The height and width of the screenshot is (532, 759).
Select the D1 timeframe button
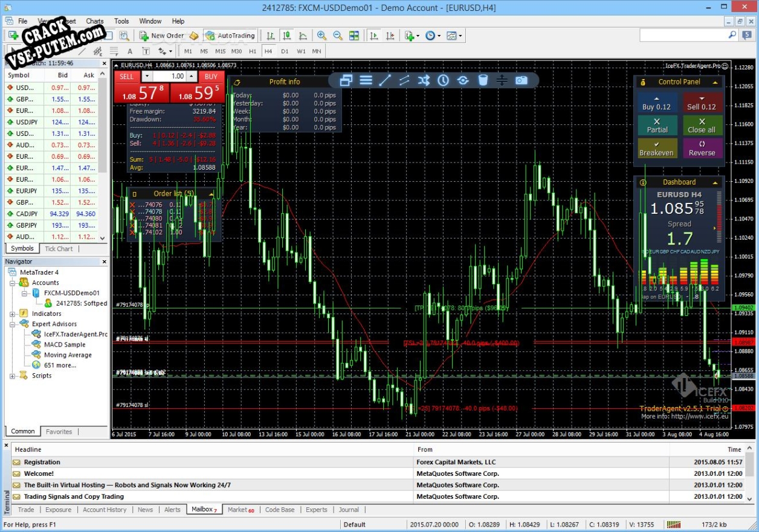click(x=285, y=51)
